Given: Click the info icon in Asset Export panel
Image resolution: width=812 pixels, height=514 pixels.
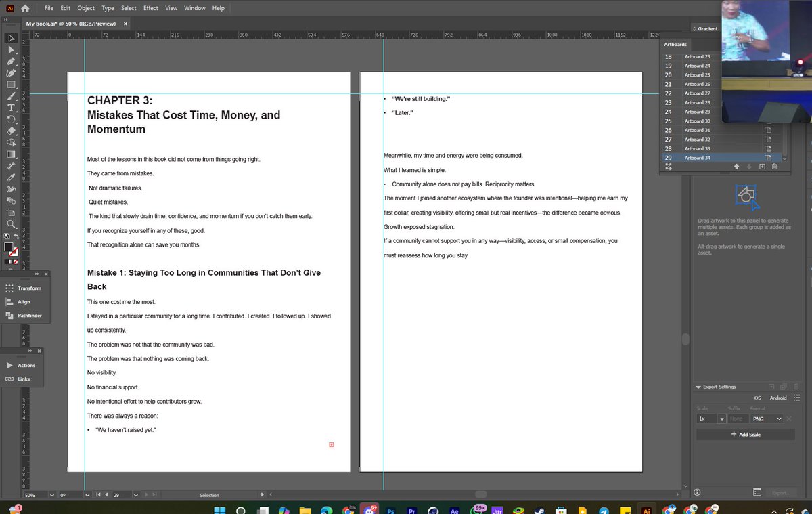Looking at the screenshot, I should [697, 492].
